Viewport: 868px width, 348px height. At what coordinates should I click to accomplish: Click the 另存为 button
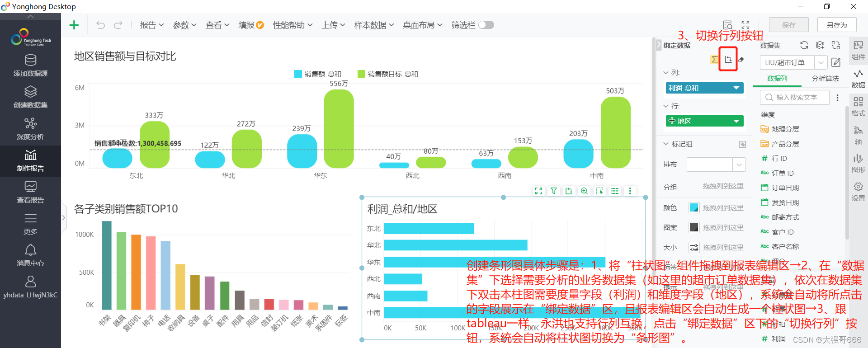[837, 25]
